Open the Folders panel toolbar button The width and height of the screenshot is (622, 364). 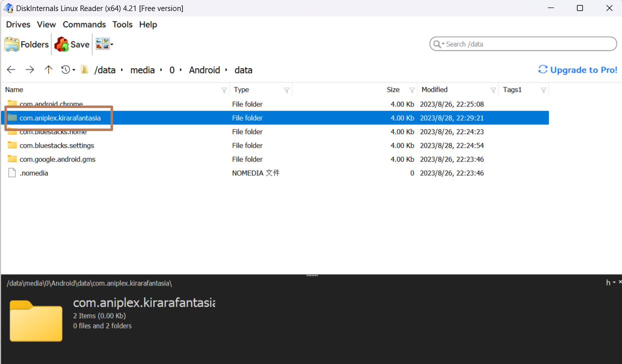[x=27, y=45]
